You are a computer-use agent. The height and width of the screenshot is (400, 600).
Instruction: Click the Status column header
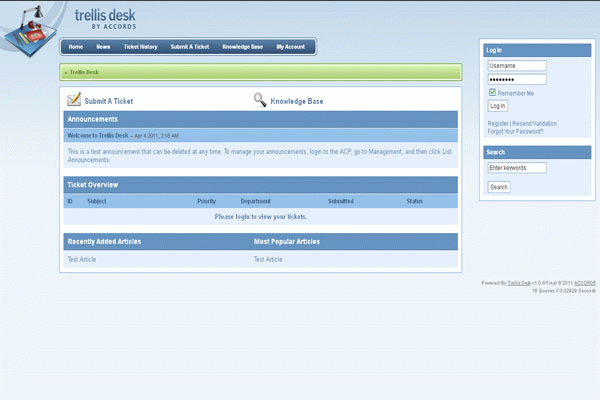tap(415, 201)
